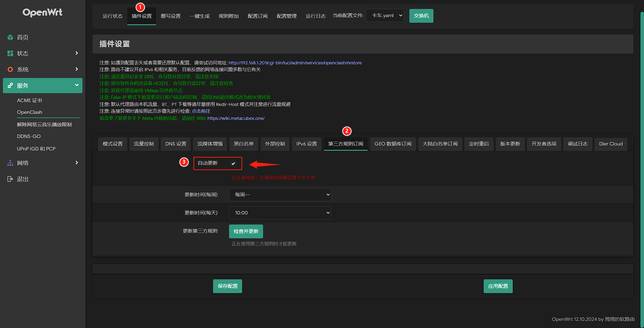Switch to the 一键生成 tab

coord(199,16)
